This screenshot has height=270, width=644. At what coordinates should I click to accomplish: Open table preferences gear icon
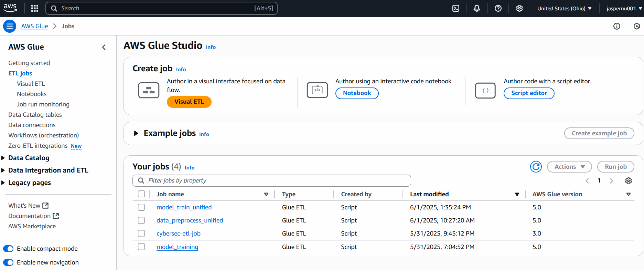point(629,181)
